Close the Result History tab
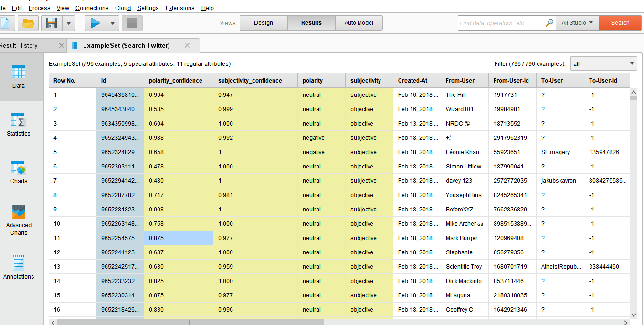Image resolution: width=644 pixels, height=325 pixels. click(61, 45)
